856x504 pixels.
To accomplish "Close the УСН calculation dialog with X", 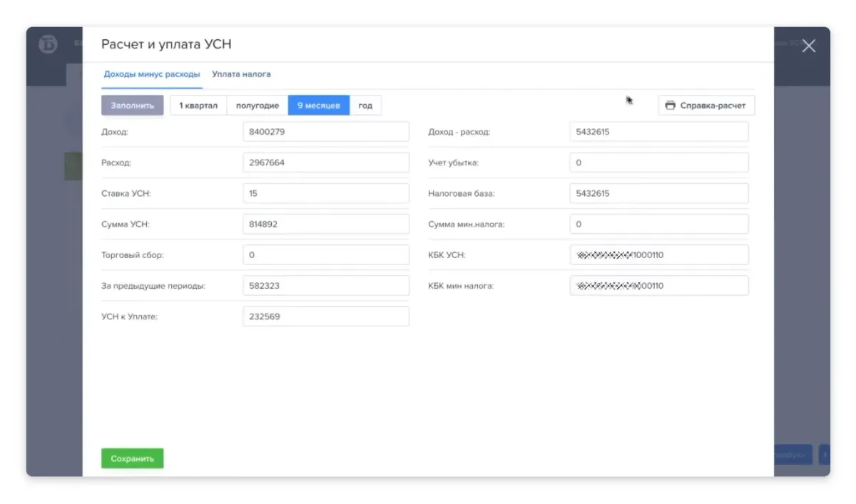I will [808, 46].
